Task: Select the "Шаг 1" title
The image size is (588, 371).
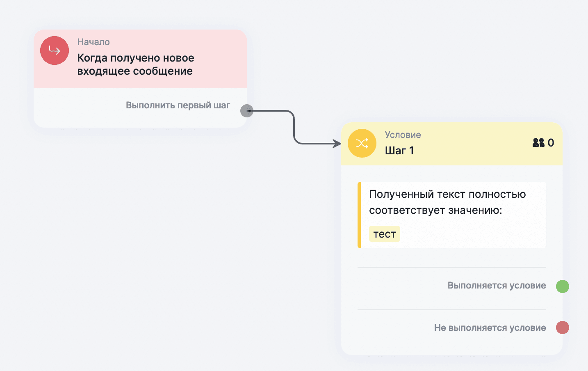Action: (399, 151)
